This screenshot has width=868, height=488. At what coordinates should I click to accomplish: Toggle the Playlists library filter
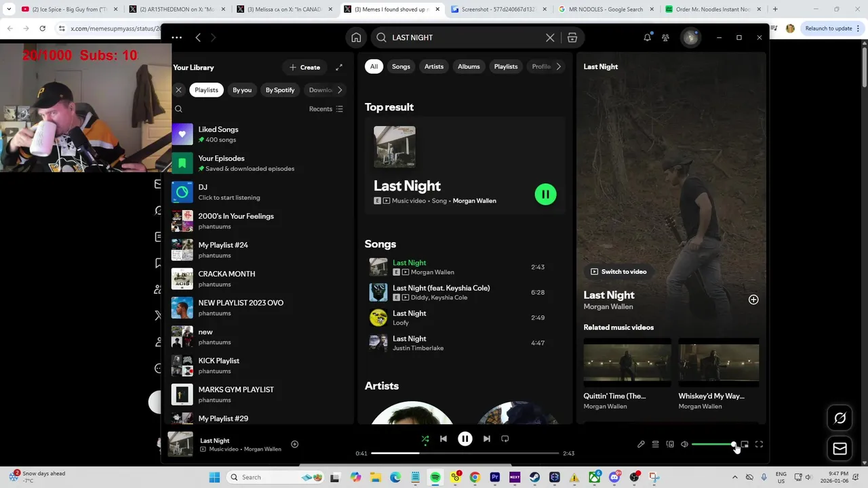[206, 89]
